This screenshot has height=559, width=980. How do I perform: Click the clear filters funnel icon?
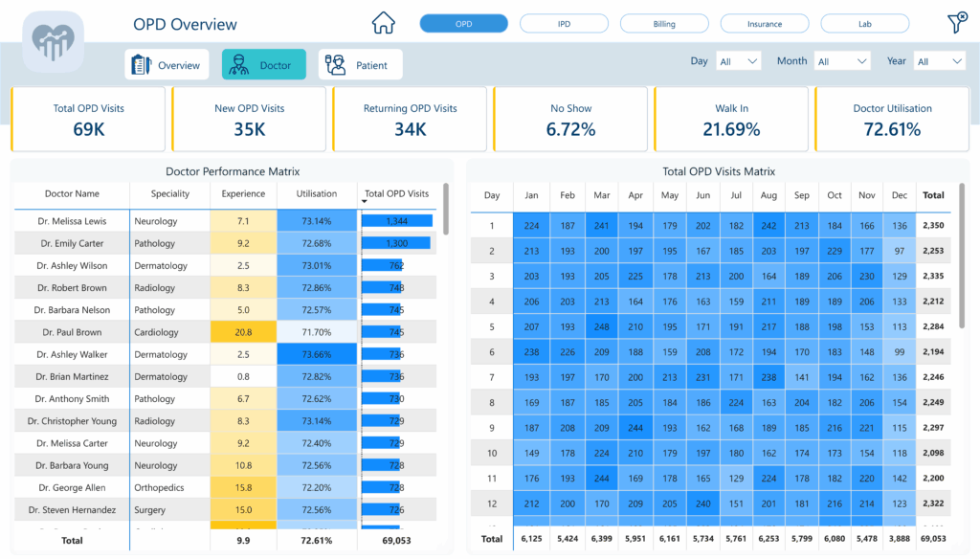click(956, 24)
